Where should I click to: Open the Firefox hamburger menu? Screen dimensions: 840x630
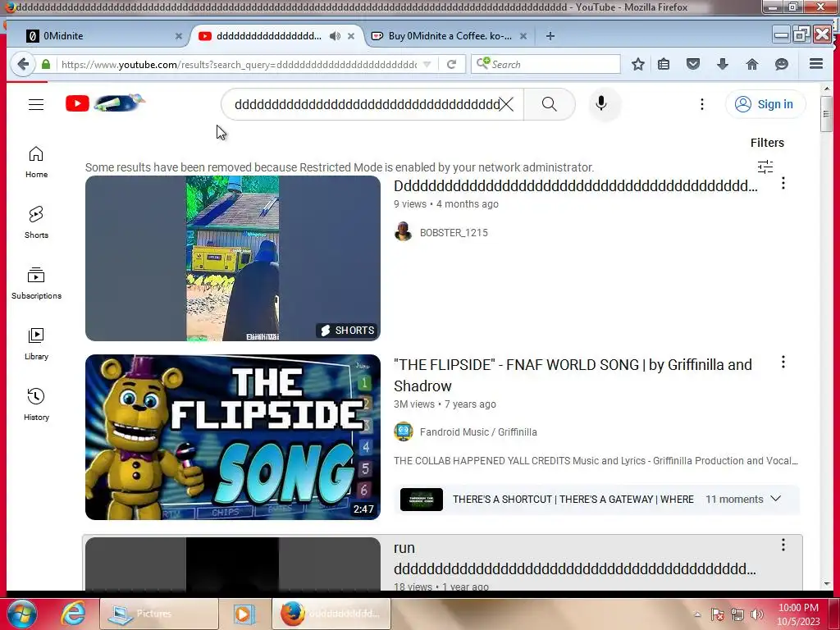click(x=816, y=64)
